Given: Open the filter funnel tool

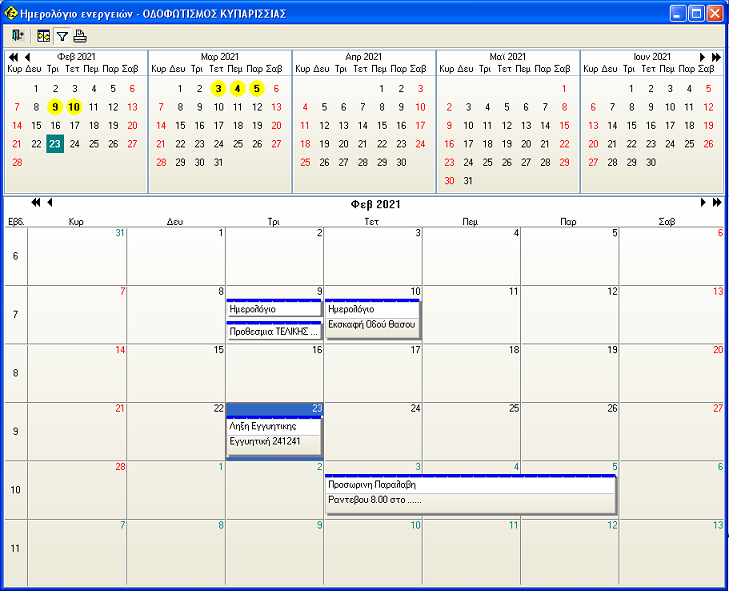Looking at the screenshot, I should click(x=62, y=36).
